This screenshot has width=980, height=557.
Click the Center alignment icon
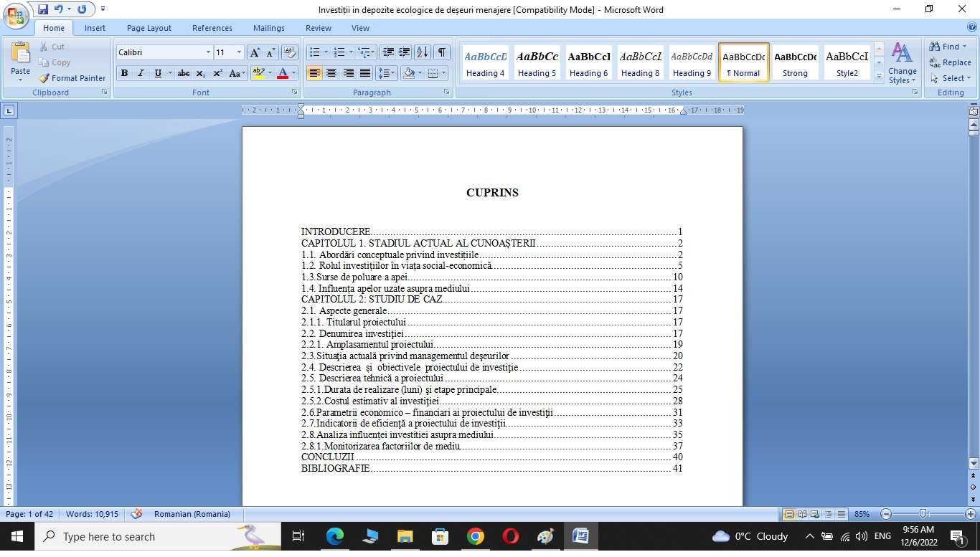click(331, 73)
